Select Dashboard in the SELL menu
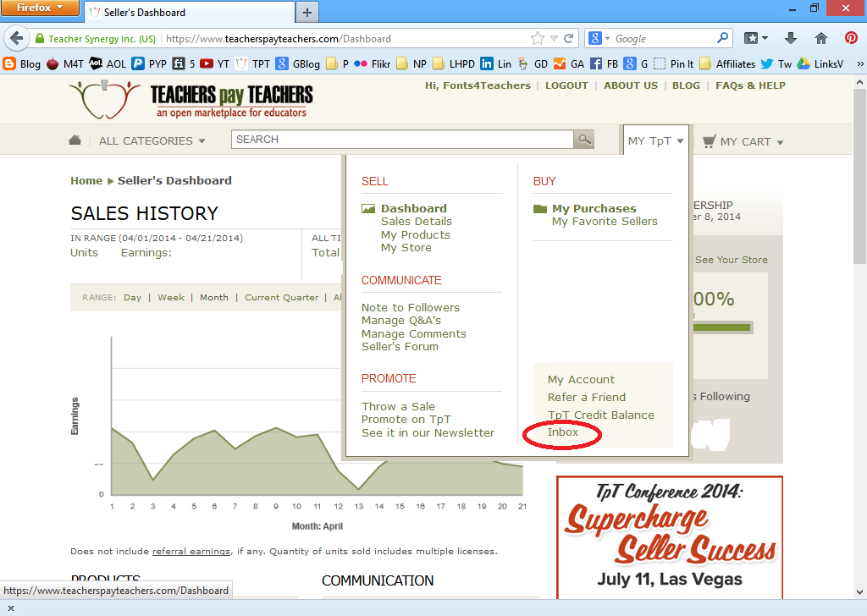Screen dimensions: 867x616 tap(413, 208)
